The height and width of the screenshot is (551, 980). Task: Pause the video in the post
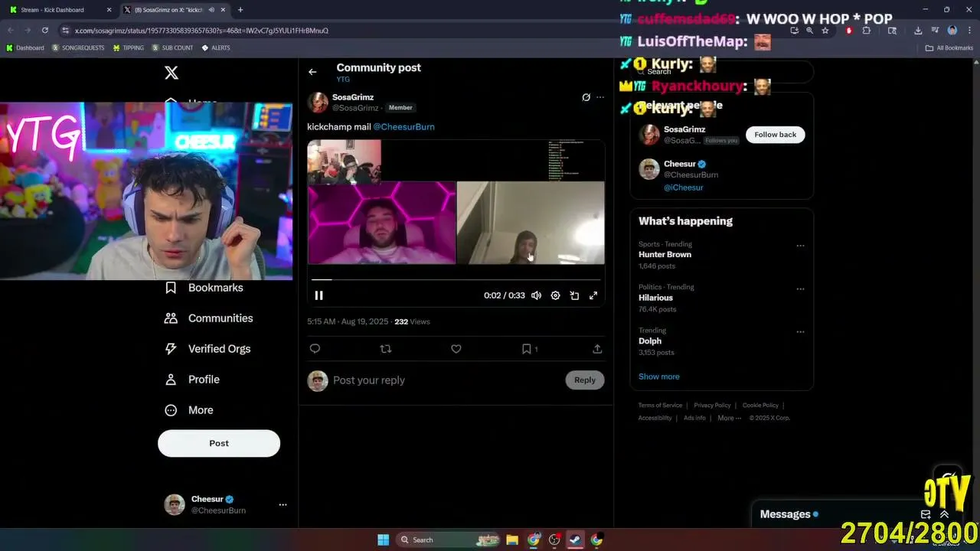click(x=319, y=295)
